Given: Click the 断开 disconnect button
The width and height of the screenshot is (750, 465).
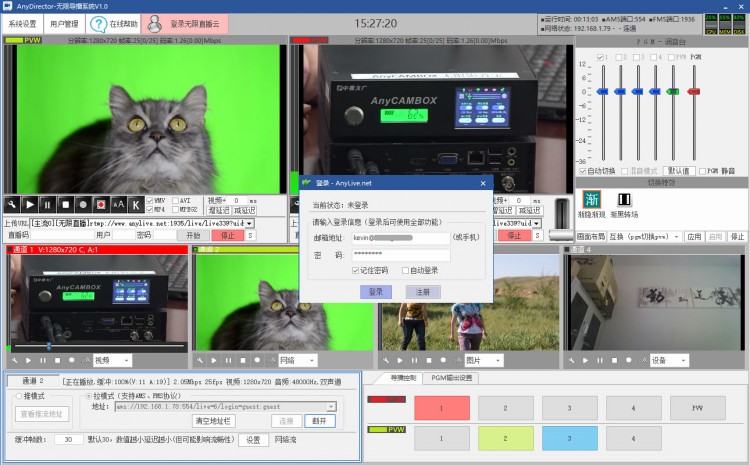Looking at the screenshot, I should pos(319,421).
